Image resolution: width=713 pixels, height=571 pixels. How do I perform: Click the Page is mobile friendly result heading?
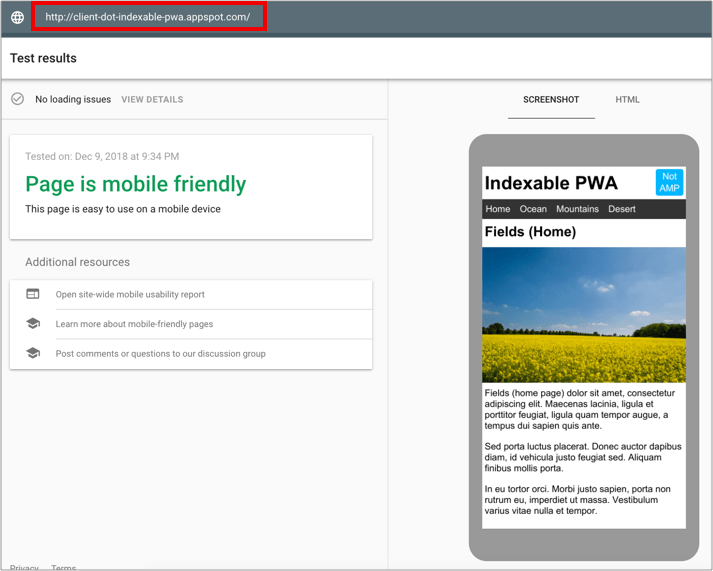pos(136,184)
